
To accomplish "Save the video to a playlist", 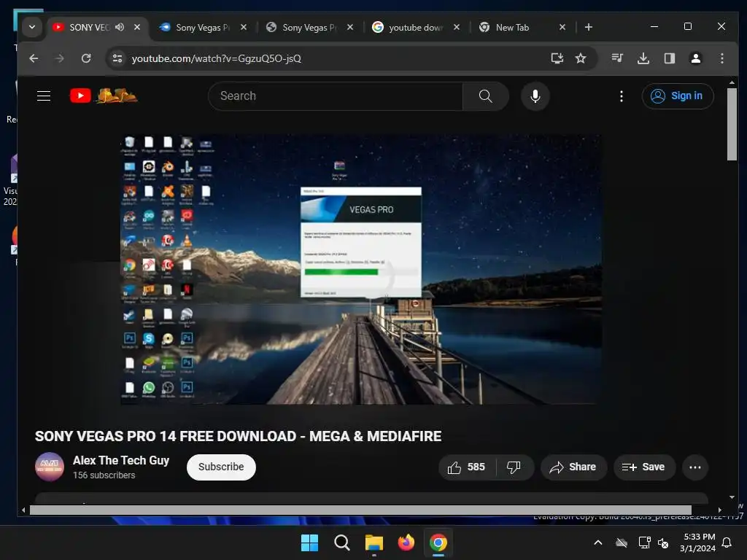I will click(x=644, y=467).
